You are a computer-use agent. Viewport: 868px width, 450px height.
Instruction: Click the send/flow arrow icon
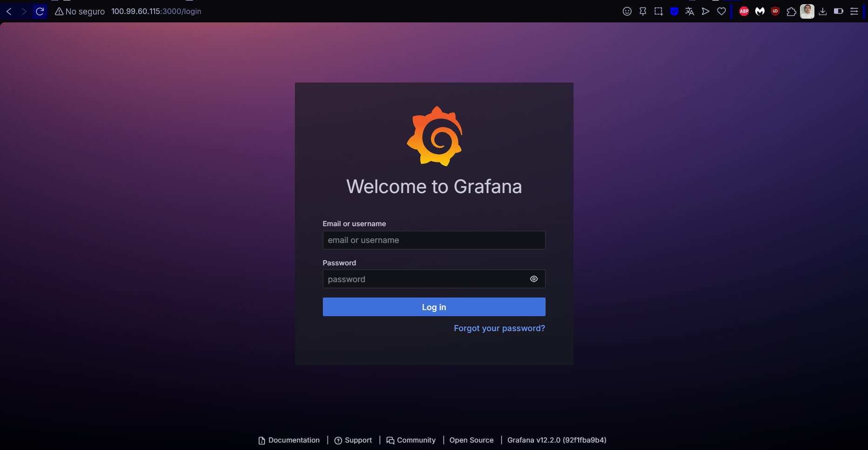click(706, 11)
